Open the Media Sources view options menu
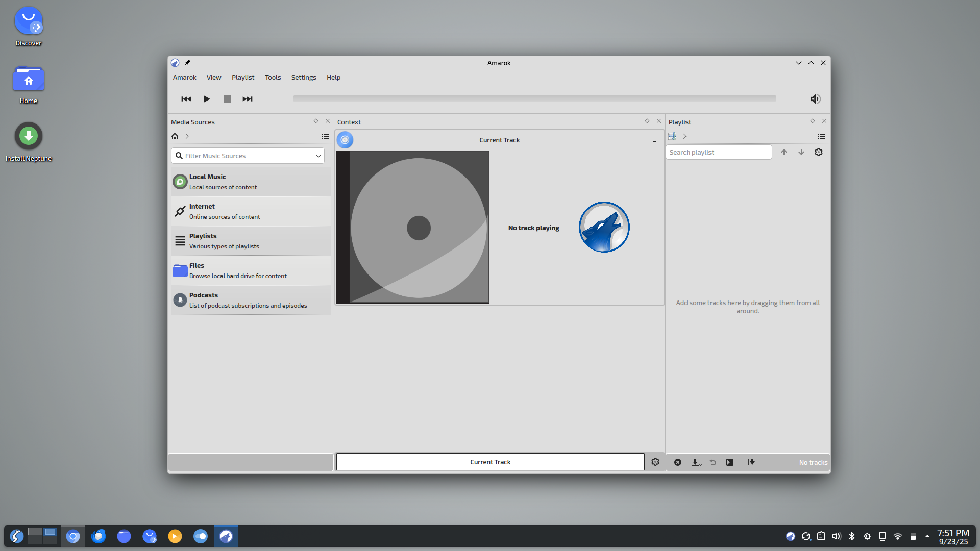980x551 pixels. coord(325,136)
